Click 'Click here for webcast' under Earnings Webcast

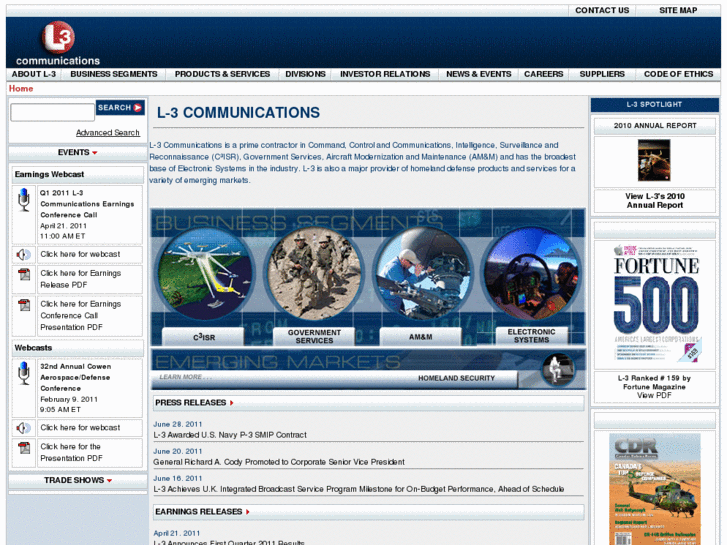[80, 254]
